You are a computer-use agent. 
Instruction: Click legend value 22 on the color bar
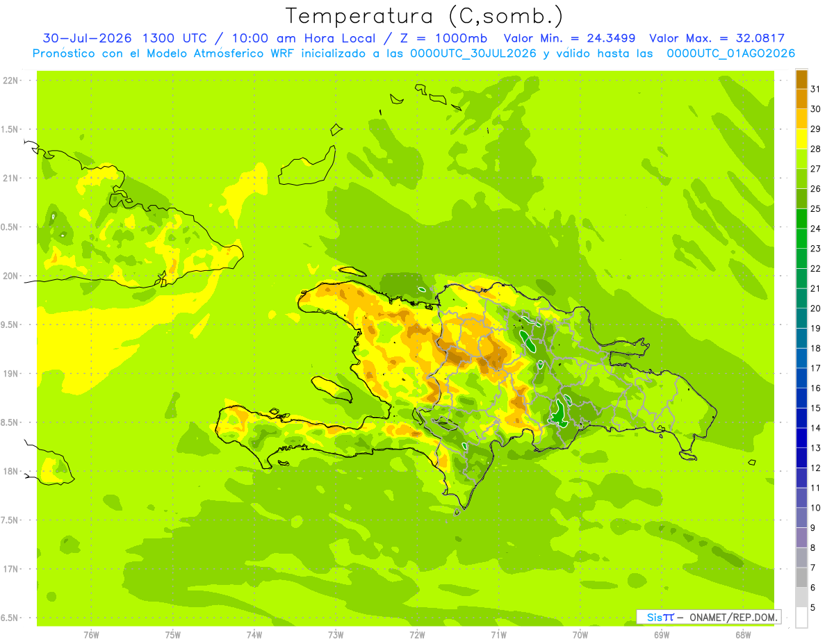pos(816,268)
